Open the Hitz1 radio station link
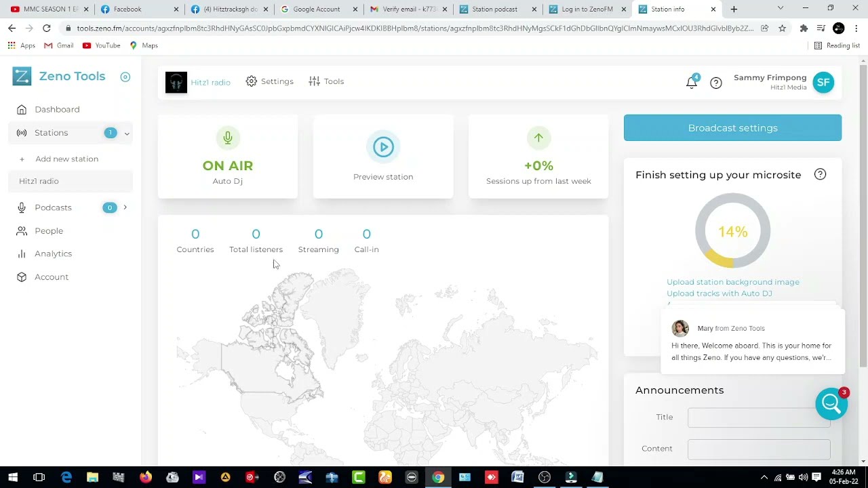Viewport: 868px width, 488px height. tap(210, 82)
